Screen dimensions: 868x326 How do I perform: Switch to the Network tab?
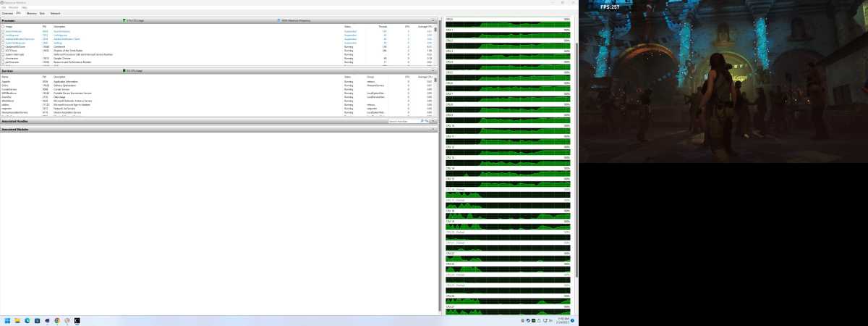55,13
